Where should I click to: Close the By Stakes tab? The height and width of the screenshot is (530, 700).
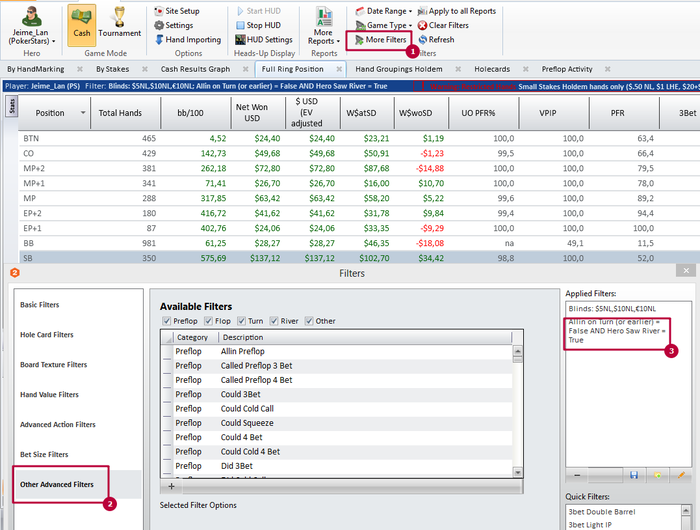click(145, 69)
